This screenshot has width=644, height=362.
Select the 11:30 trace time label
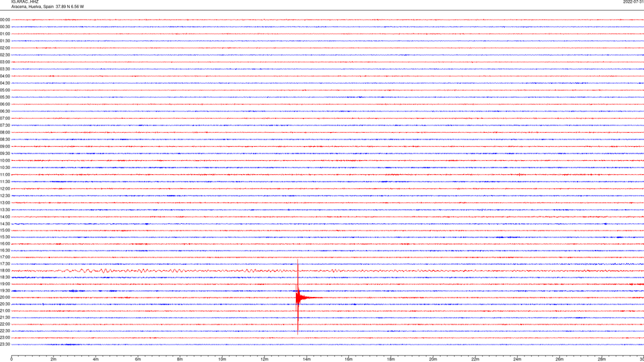tap(5, 182)
